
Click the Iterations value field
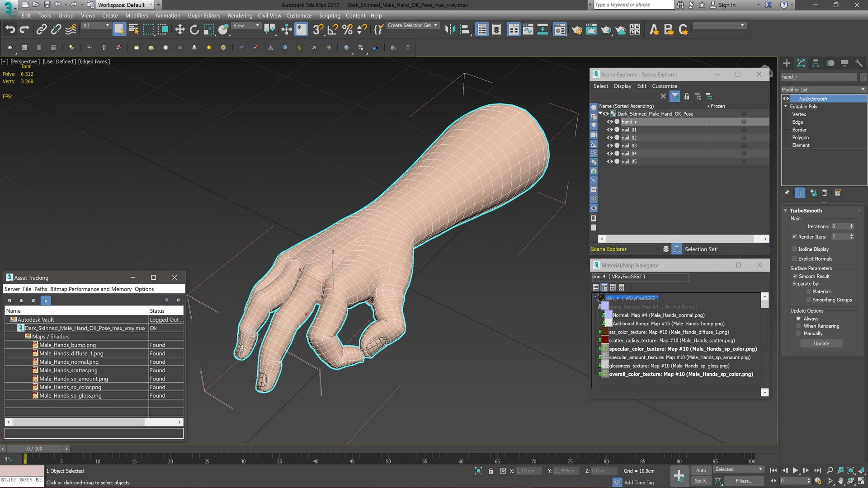tap(840, 226)
